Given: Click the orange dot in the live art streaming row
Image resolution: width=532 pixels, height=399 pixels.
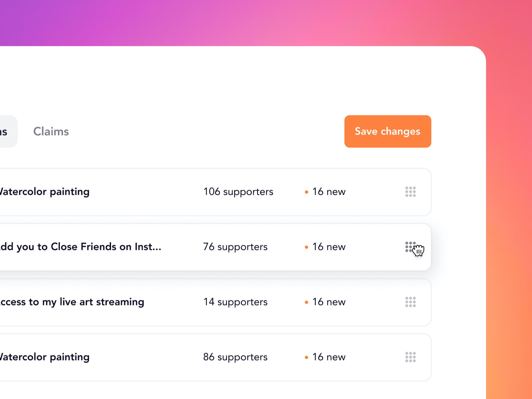Looking at the screenshot, I should point(306,302).
